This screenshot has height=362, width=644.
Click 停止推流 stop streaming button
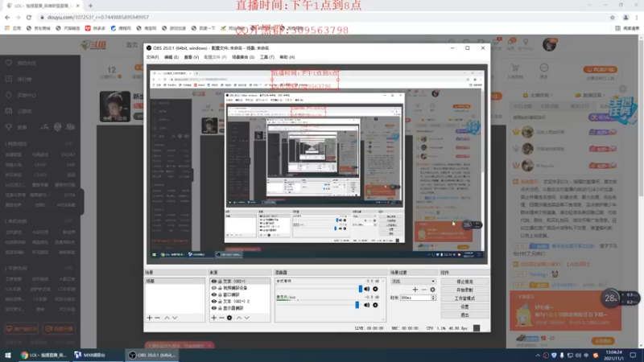click(465, 282)
